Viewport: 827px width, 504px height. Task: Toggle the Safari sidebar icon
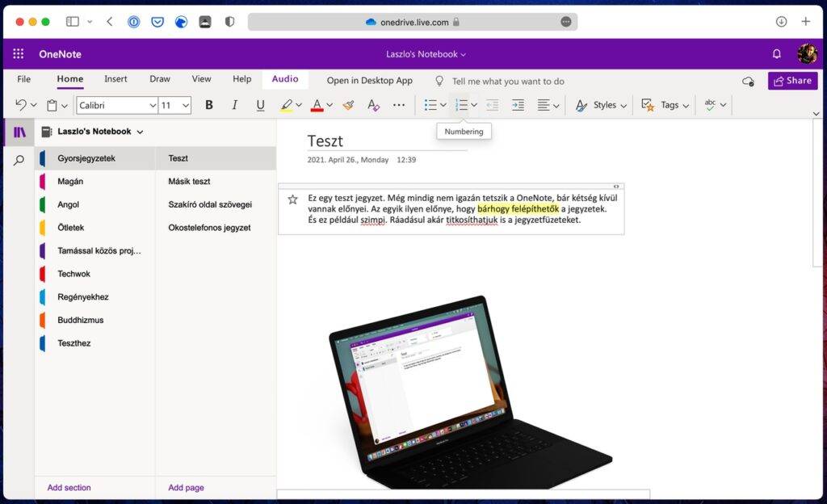(x=72, y=22)
